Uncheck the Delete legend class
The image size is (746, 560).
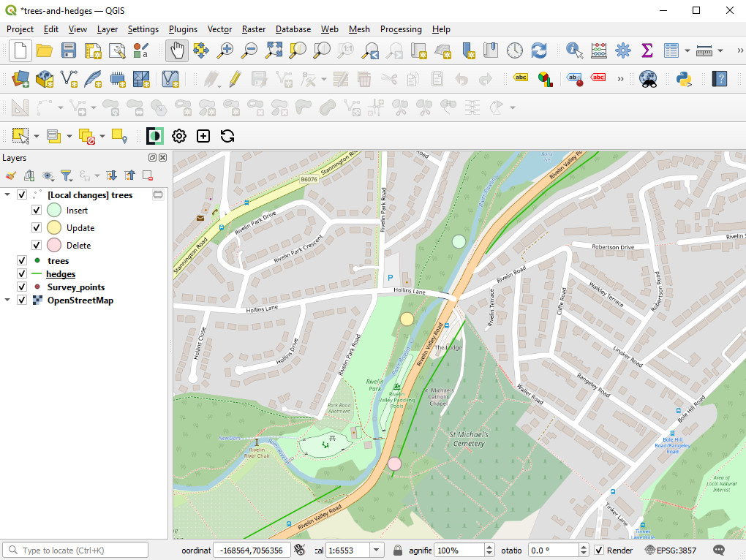pos(37,246)
